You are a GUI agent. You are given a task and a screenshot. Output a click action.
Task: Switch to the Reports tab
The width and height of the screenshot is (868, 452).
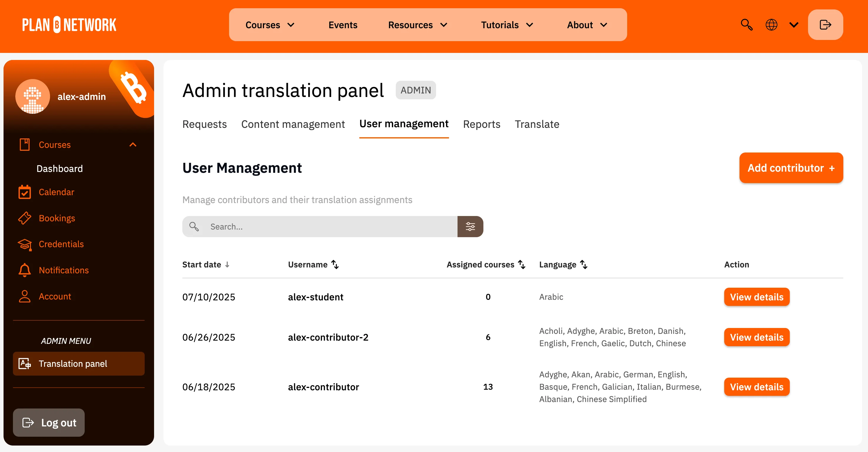pos(481,124)
